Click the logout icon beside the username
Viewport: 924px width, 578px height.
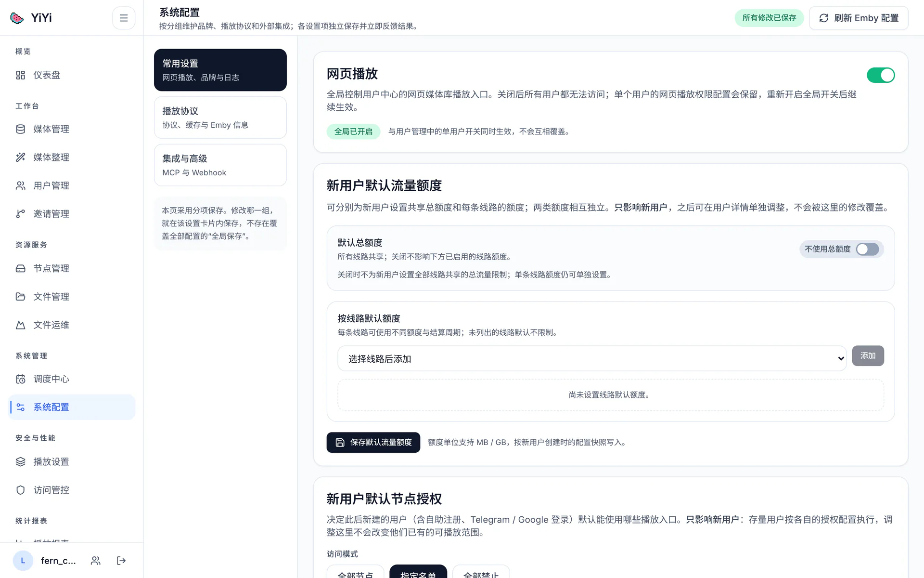coord(121,561)
